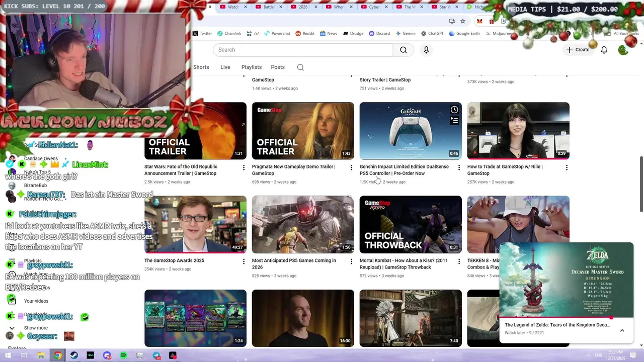
Task: Add Genshin Impact controller video to Watch later
Action: (x=454, y=110)
